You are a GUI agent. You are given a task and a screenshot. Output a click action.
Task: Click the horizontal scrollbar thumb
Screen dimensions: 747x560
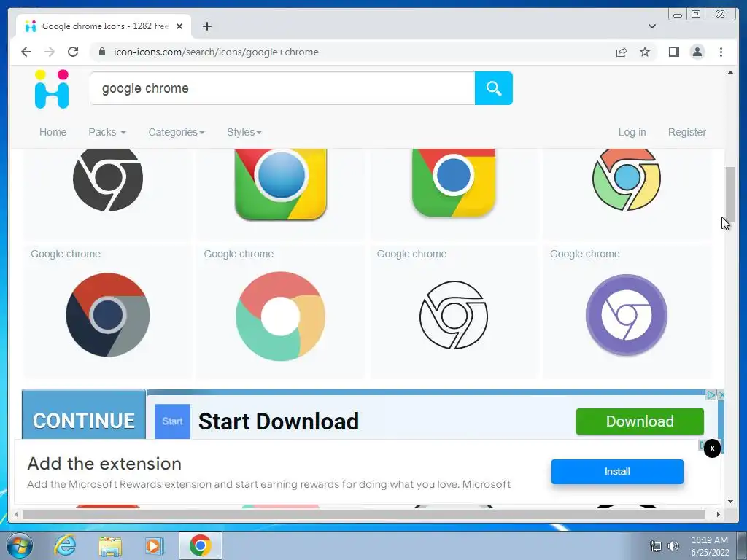click(x=363, y=514)
